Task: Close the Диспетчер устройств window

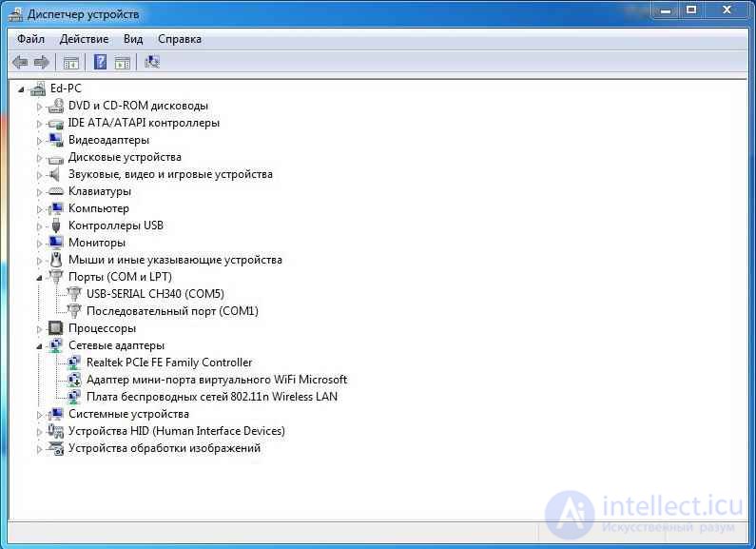Action: pos(727,10)
